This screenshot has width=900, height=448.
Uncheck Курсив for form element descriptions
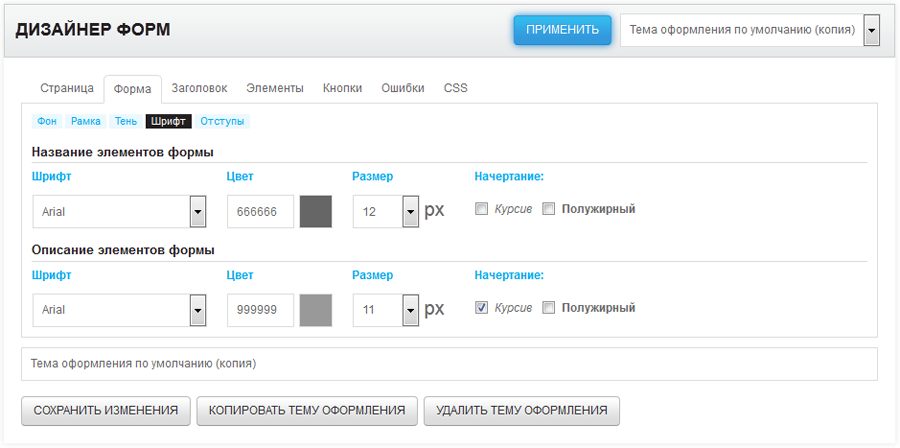481,308
